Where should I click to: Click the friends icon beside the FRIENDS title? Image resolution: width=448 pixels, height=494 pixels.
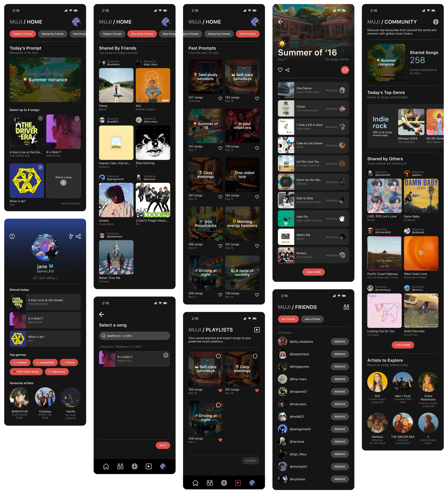click(346, 307)
